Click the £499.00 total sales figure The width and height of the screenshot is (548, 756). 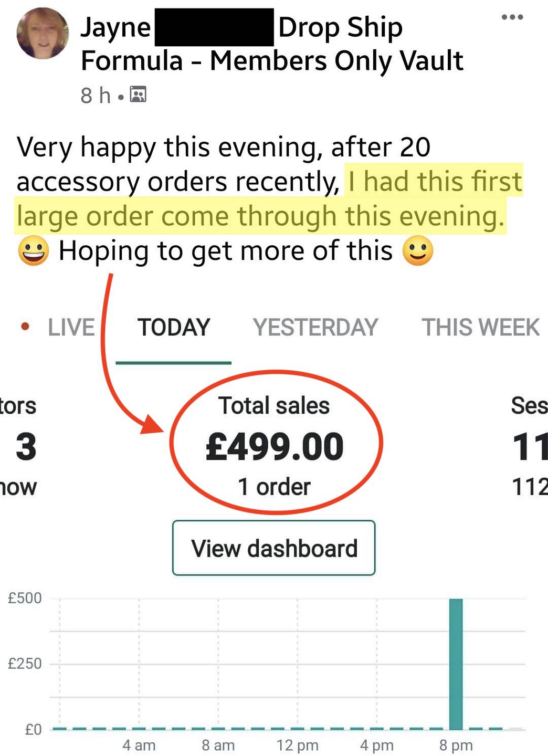click(275, 447)
